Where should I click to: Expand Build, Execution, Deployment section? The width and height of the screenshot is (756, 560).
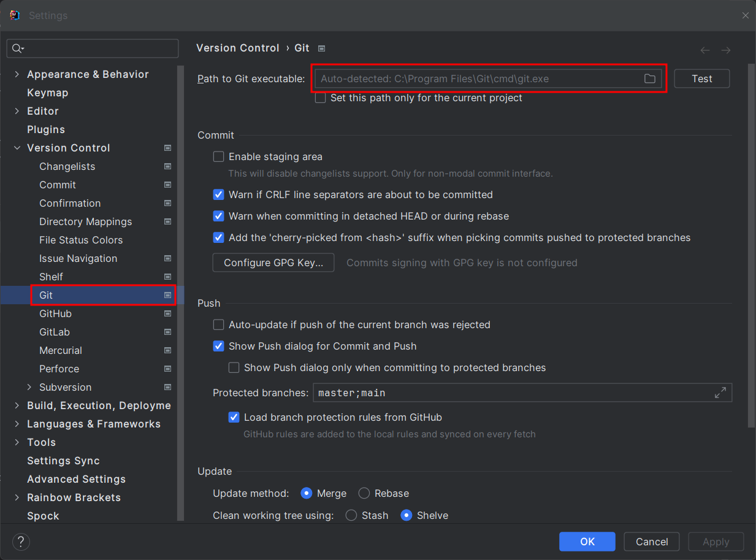17,405
